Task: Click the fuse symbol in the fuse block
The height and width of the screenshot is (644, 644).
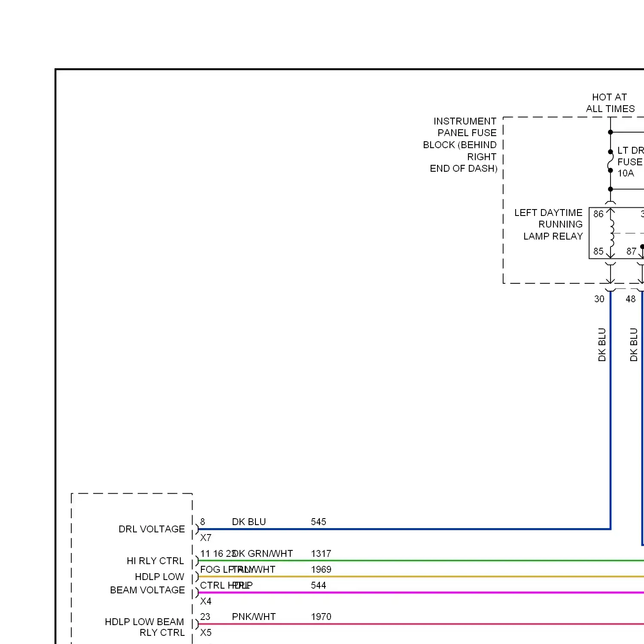Action: pyautogui.click(x=611, y=161)
